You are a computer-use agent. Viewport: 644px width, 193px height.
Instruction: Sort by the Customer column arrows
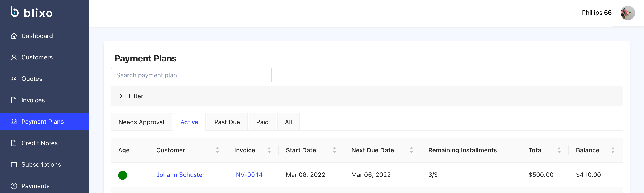tap(218, 150)
